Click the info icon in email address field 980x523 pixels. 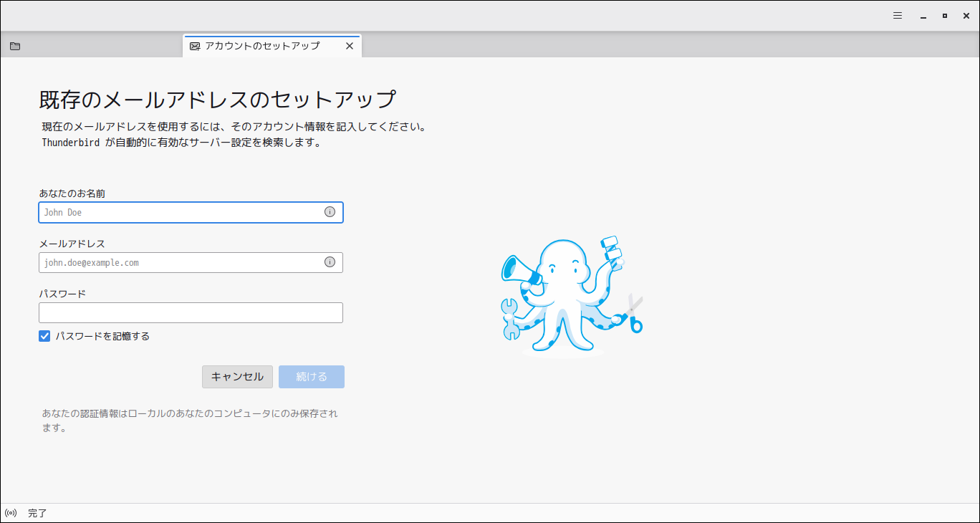click(330, 262)
